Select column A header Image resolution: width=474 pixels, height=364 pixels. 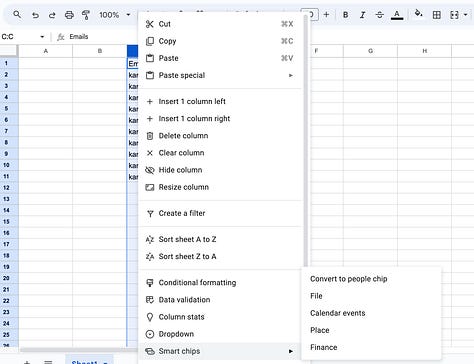[x=46, y=51]
